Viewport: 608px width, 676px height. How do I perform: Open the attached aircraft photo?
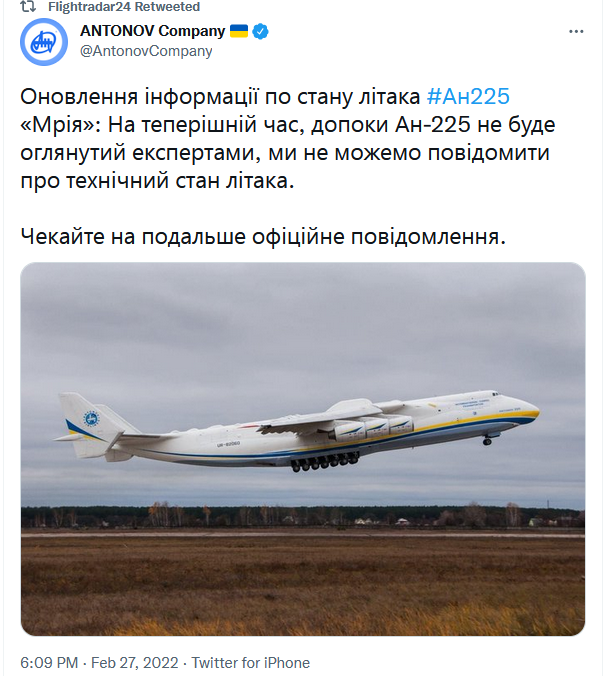coord(303,449)
